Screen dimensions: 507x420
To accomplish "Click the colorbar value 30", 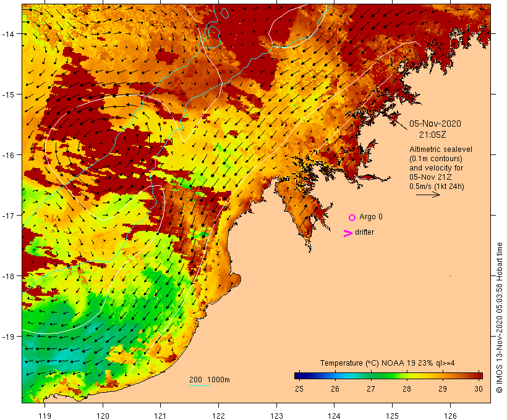I will coord(479,388).
